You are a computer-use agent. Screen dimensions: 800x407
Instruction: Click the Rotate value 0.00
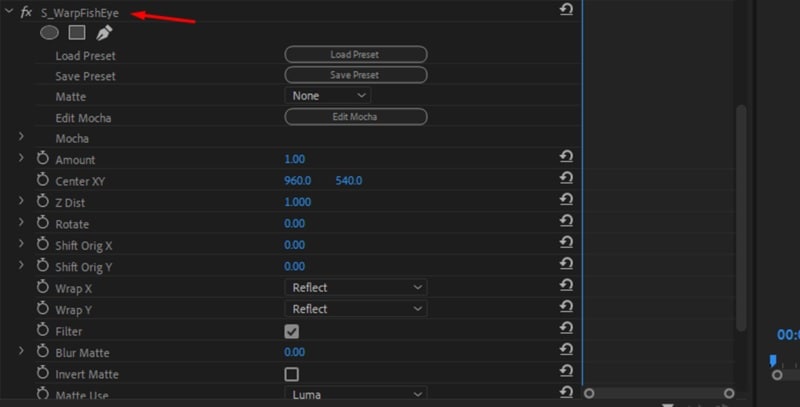(x=294, y=223)
